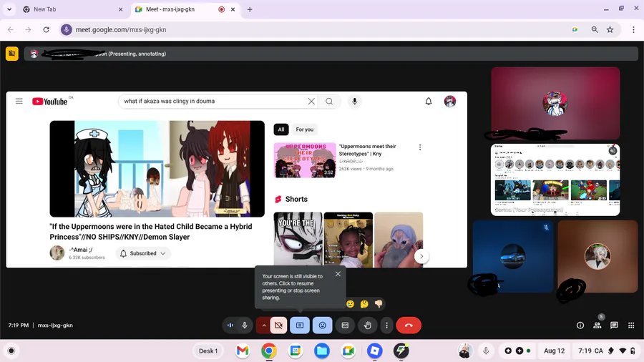Send the thinking face emoji reaction

[364, 304]
